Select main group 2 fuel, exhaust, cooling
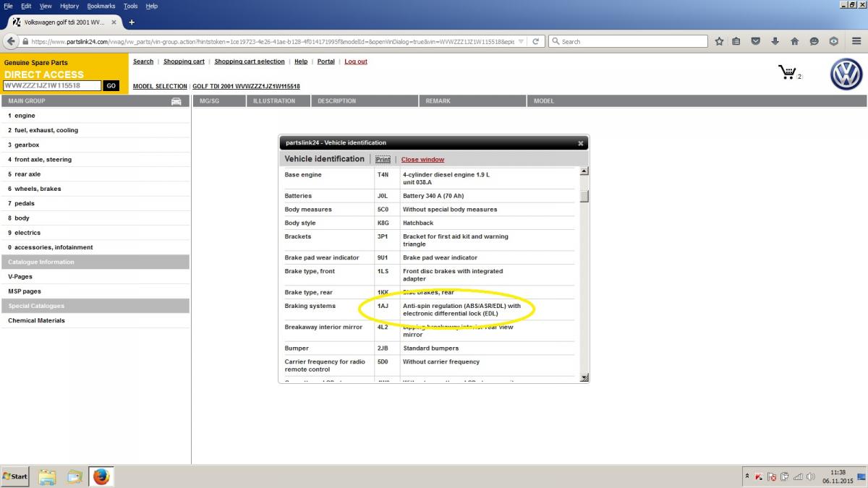Screen dimensions: 868x488 click(x=95, y=130)
